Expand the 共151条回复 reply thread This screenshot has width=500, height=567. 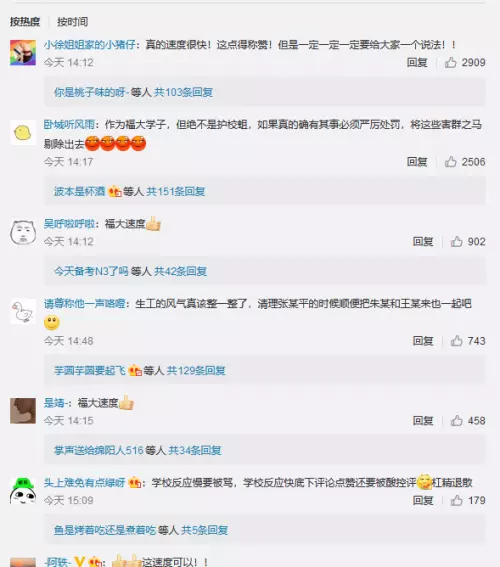click(176, 191)
